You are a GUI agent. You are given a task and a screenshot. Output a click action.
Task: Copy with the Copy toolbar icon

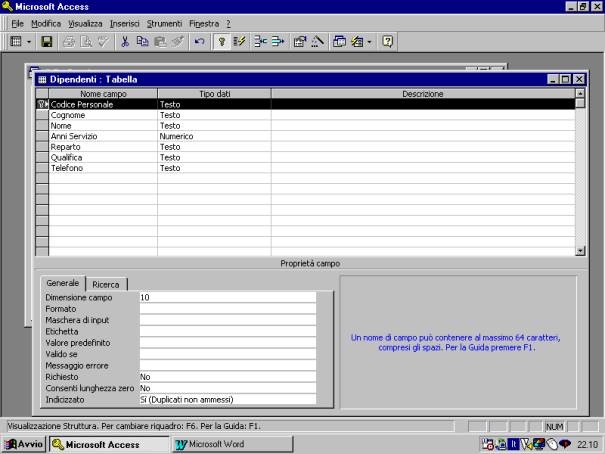(x=142, y=41)
